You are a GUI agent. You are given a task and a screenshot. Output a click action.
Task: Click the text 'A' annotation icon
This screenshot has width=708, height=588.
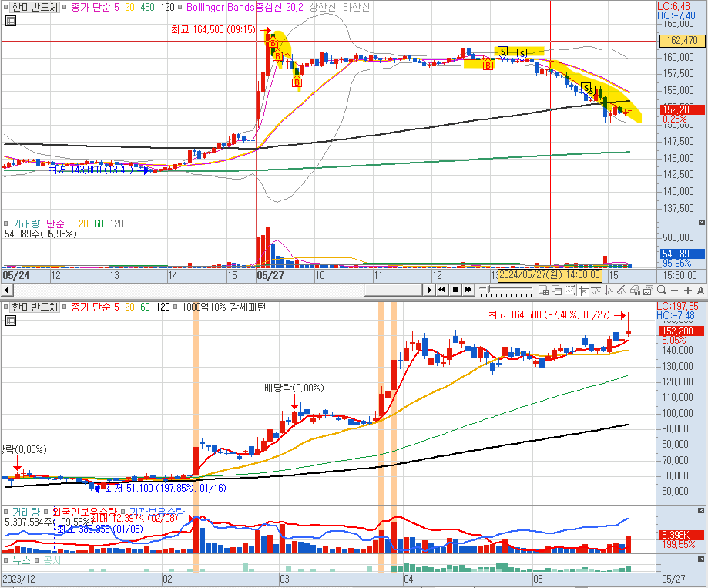coord(700,291)
